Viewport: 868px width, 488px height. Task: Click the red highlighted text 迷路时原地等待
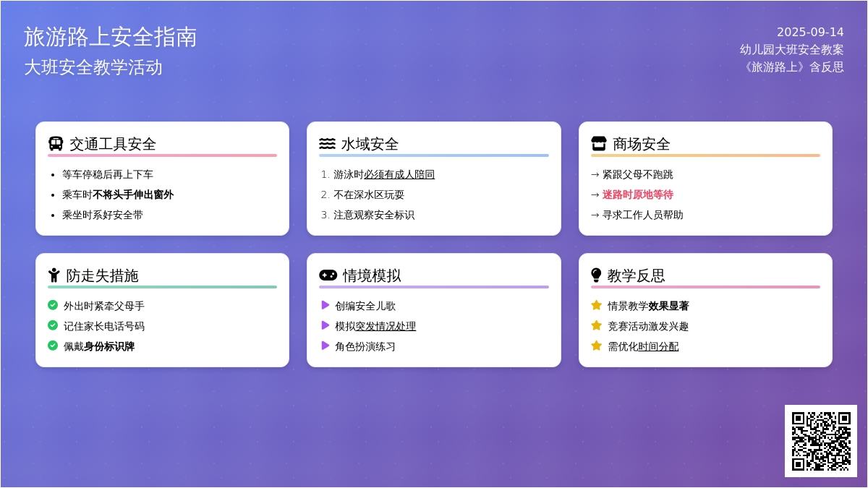coord(637,194)
